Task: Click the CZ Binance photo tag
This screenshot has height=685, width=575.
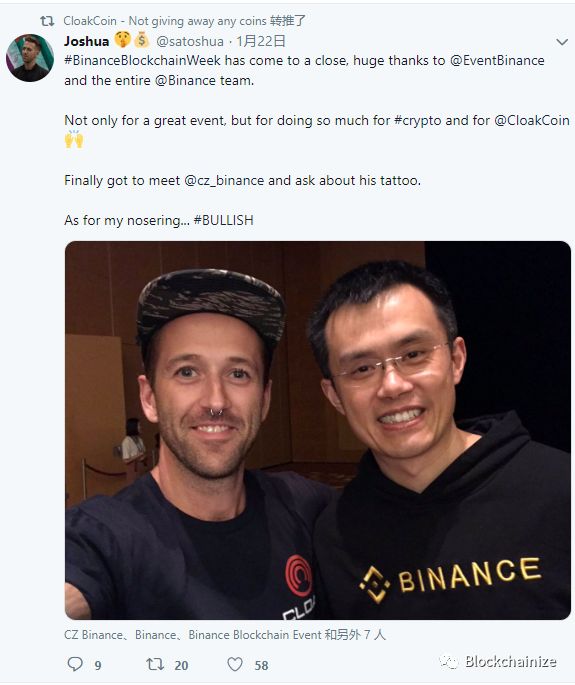Action: [x=94, y=634]
